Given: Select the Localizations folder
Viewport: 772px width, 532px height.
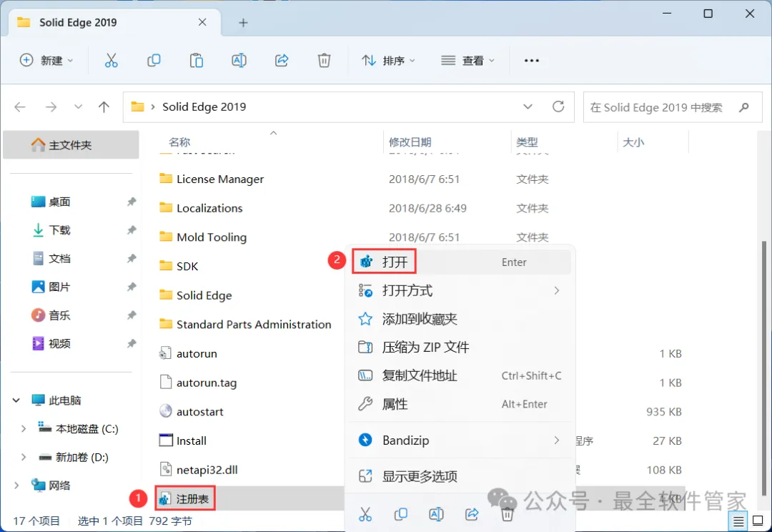Looking at the screenshot, I should point(209,208).
